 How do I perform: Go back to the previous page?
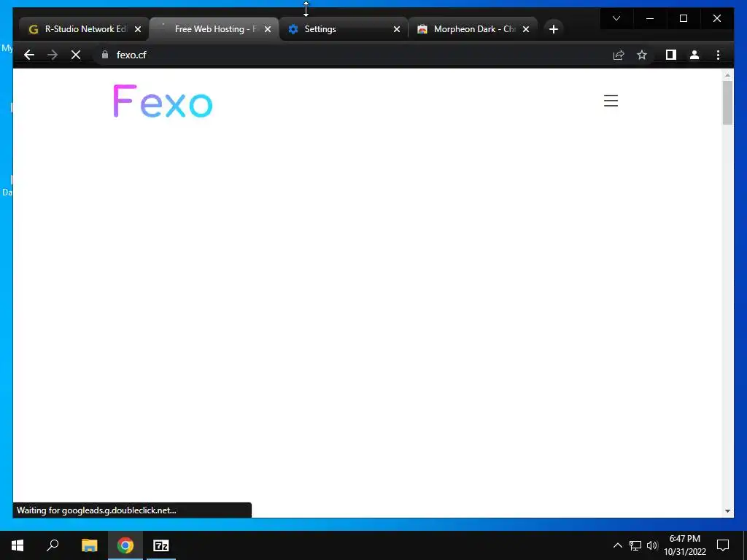tap(29, 55)
